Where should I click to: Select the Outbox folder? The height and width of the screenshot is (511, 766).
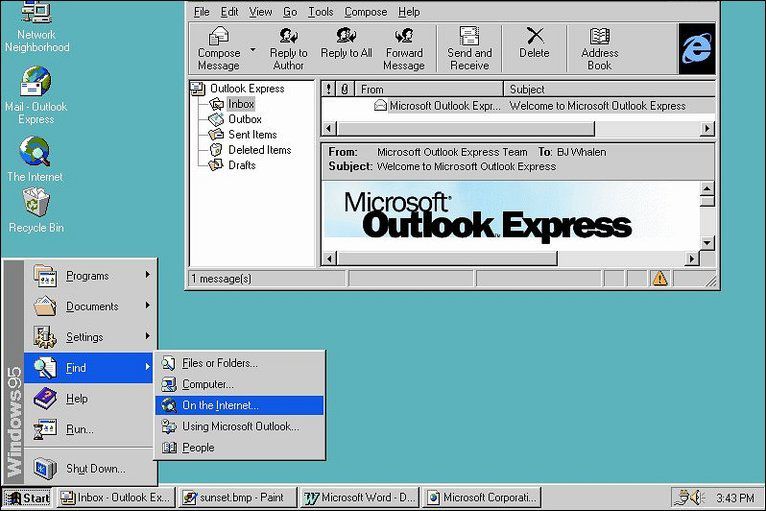(235, 119)
